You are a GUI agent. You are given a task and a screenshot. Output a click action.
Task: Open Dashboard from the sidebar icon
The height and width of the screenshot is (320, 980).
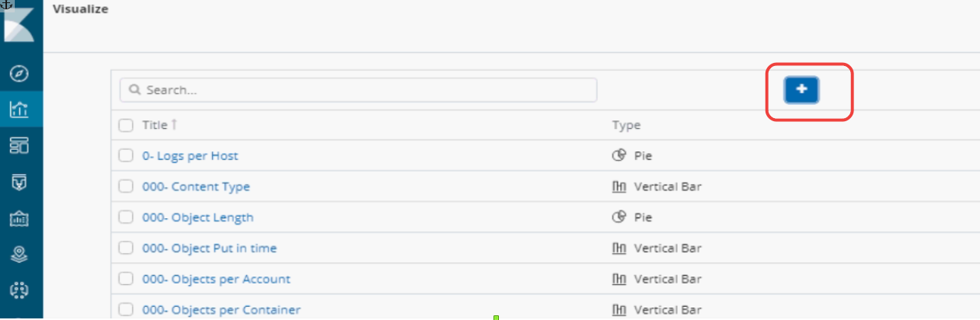coord(20,145)
